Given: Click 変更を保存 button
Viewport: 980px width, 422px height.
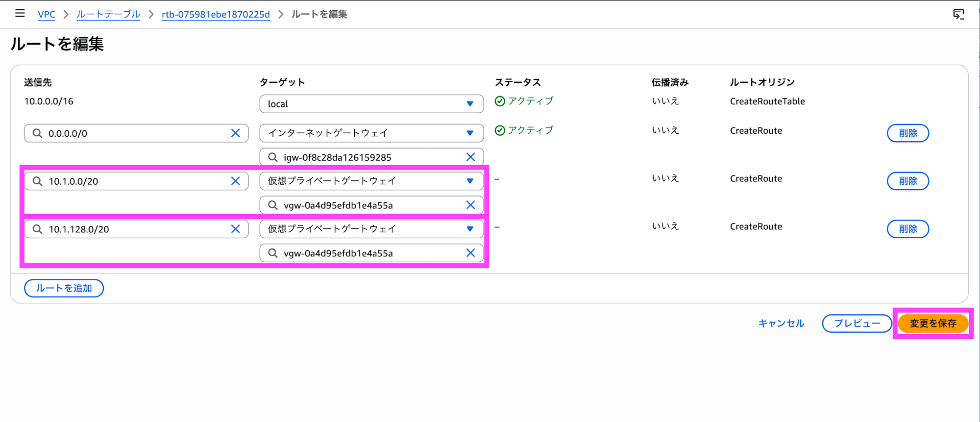Looking at the screenshot, I should point(933,323).
